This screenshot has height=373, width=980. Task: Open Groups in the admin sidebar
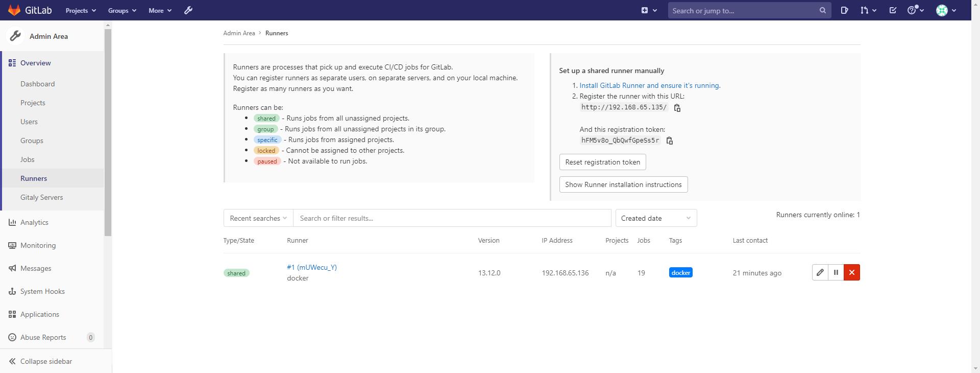pos(32,141)
